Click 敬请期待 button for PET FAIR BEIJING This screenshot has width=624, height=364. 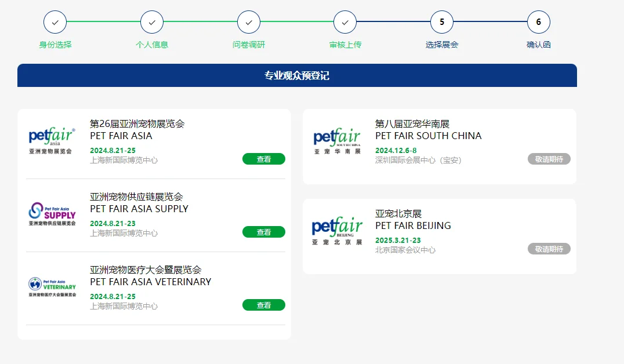tap(549, 249)
